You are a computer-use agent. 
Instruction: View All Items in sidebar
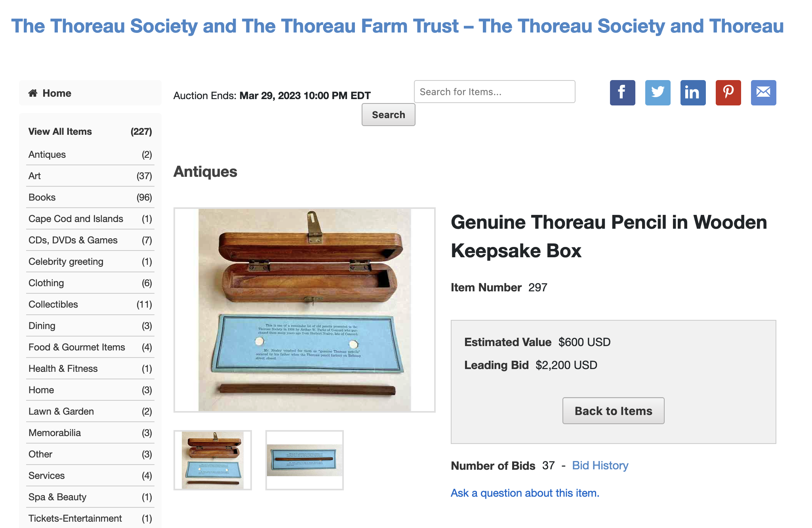(60, 132)
